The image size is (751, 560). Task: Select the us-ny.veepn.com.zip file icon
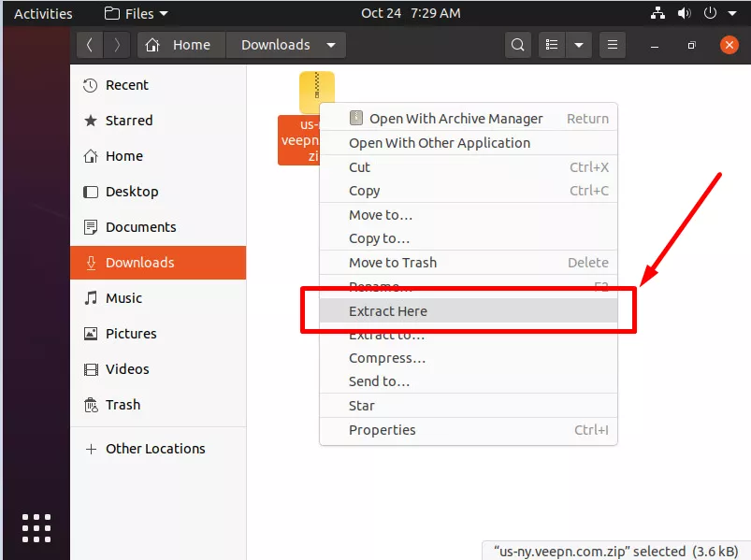(x=317, y=92)
